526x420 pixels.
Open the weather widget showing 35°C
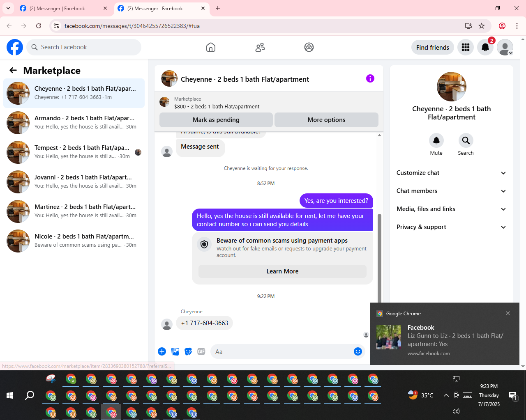click(420, 395)
